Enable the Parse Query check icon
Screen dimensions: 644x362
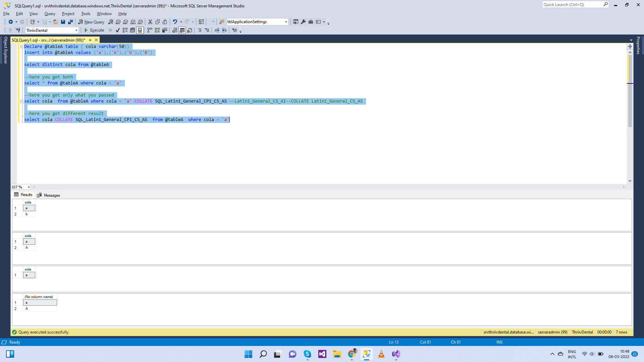tap(117, 29)
